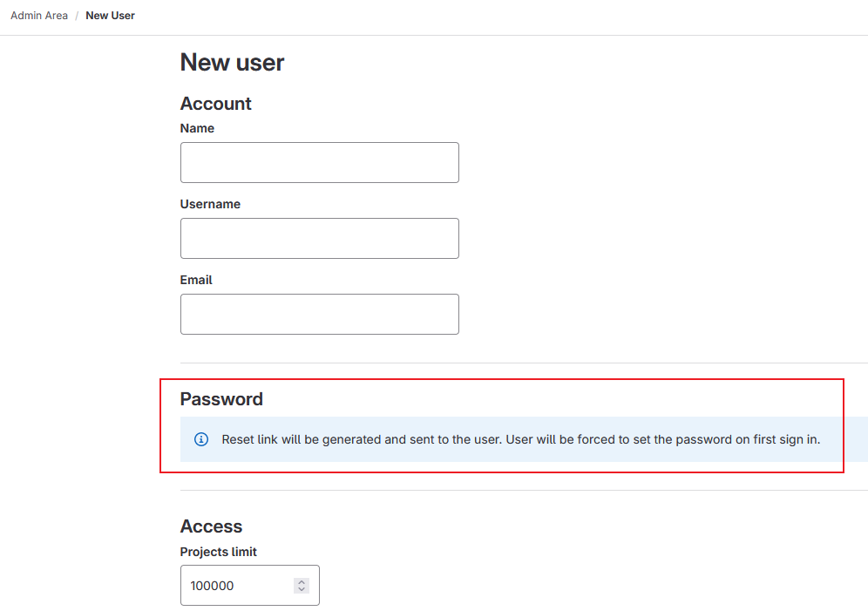Click the divider line above Access heading
Image resolution: width=868 pixels, height=611 pixels.
point(523,491)
